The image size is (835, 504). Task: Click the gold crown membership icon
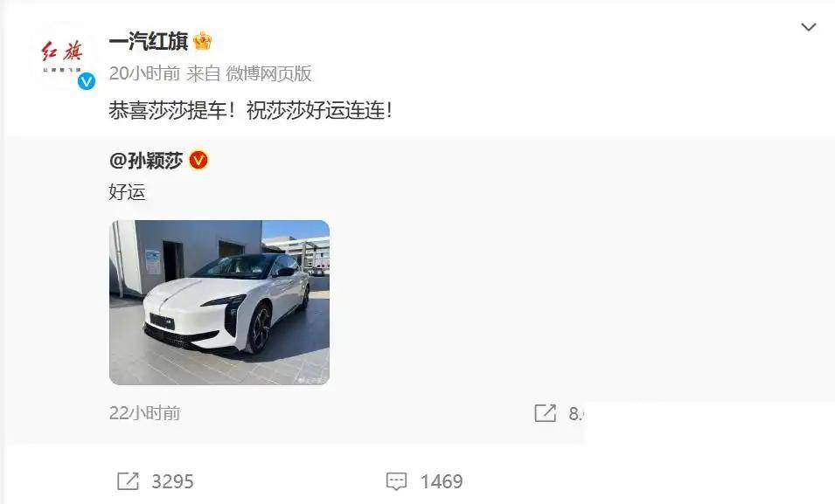[203, 41]
